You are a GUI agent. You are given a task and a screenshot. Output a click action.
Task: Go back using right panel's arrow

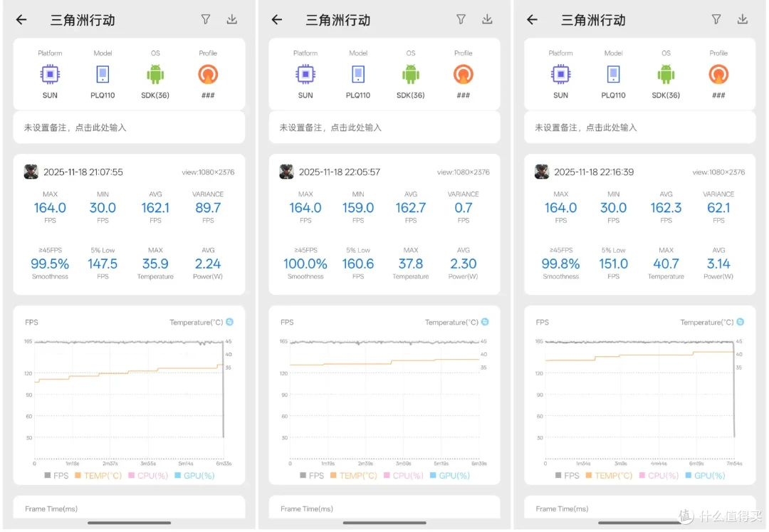[x=532, y=20]
